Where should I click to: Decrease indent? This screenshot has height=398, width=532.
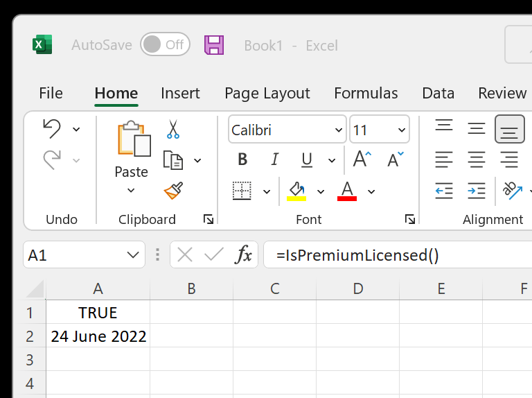(x=444, y=191)
